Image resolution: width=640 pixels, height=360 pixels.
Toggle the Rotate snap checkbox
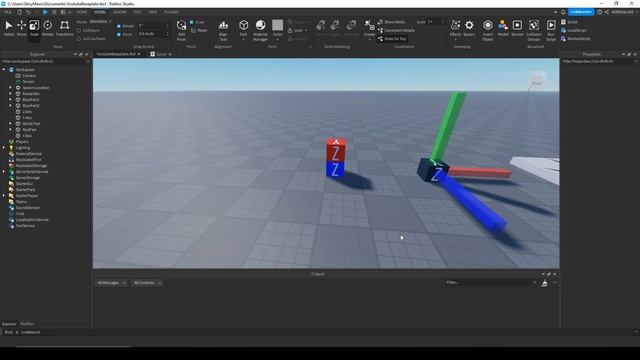coord(119,26)
